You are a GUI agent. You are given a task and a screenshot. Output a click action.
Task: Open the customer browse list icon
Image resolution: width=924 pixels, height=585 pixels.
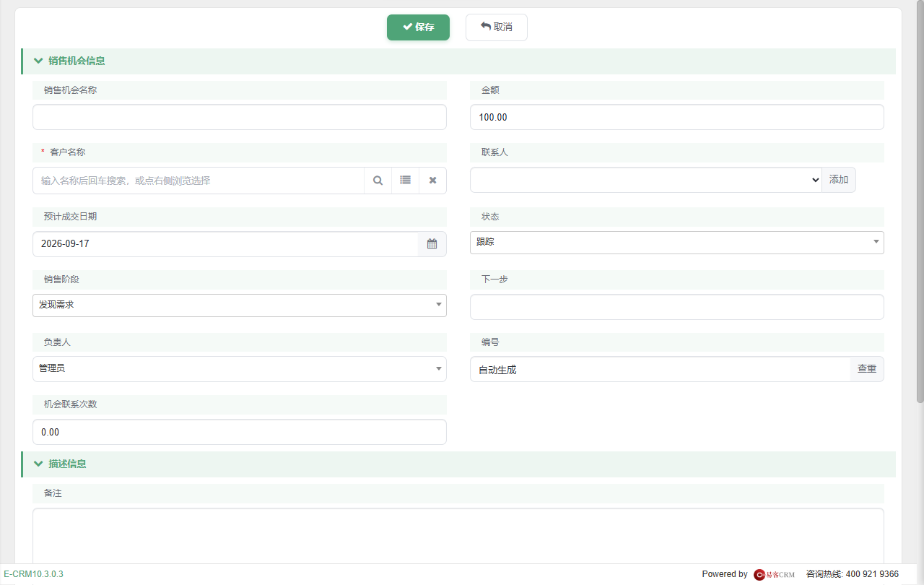coord(405,181)
